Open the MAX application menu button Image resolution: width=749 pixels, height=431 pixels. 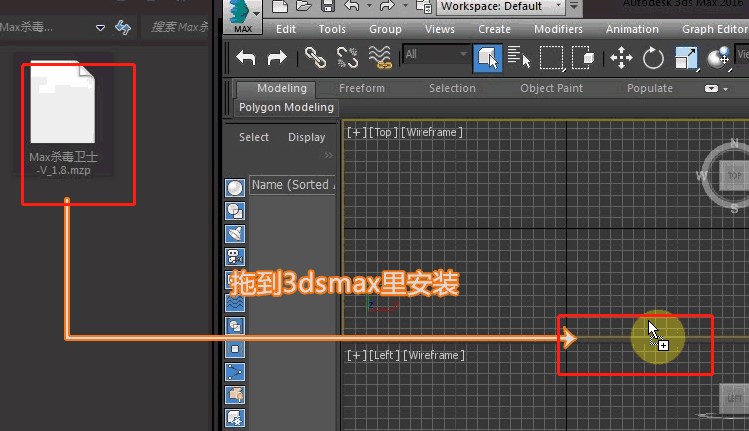tap(243, 17)
